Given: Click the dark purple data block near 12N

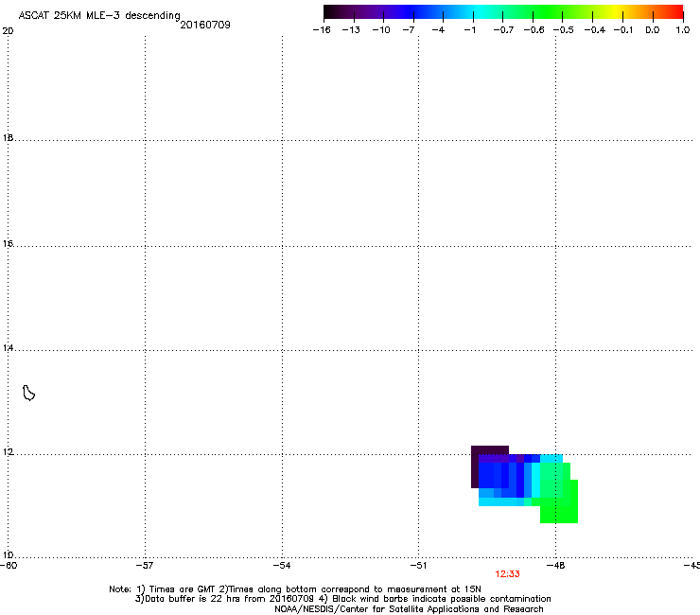Looking at the screenshot, I should [490, 449].
